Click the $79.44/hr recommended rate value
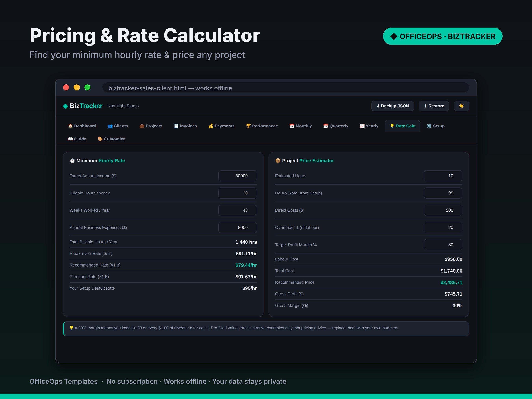Viewport: 532px width, 399px height. point(246,265)
